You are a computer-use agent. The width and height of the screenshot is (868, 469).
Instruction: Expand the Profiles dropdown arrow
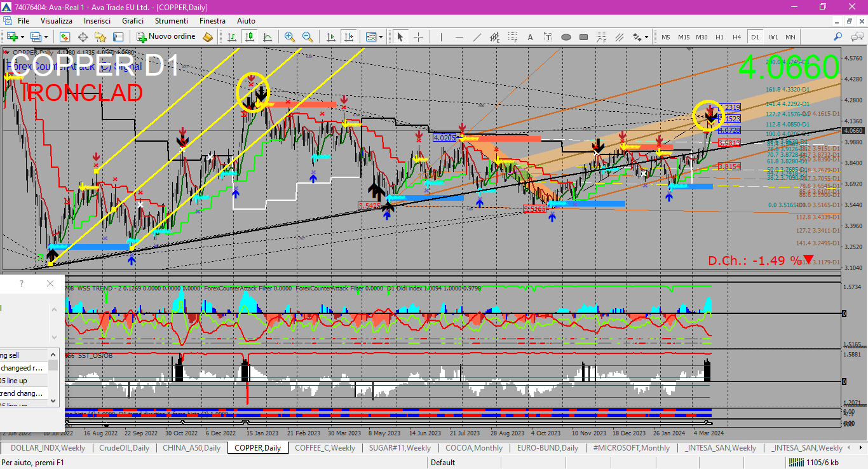pos(46,37)
